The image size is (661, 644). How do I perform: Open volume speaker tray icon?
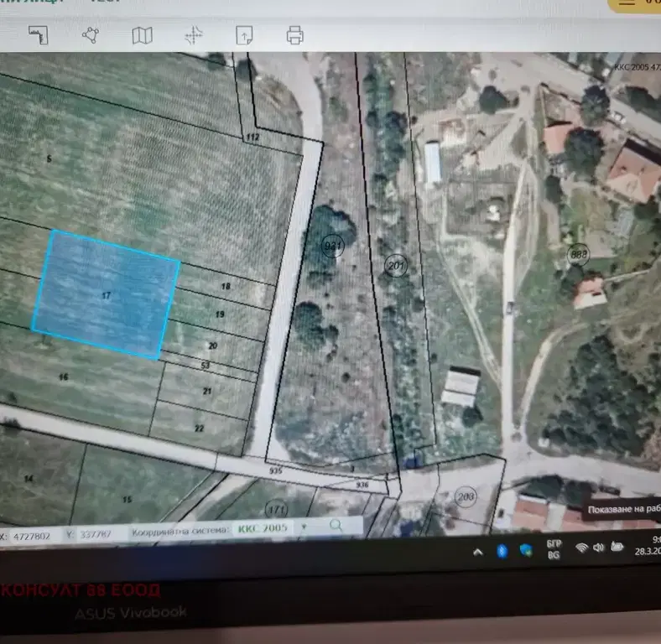(598, 548)
